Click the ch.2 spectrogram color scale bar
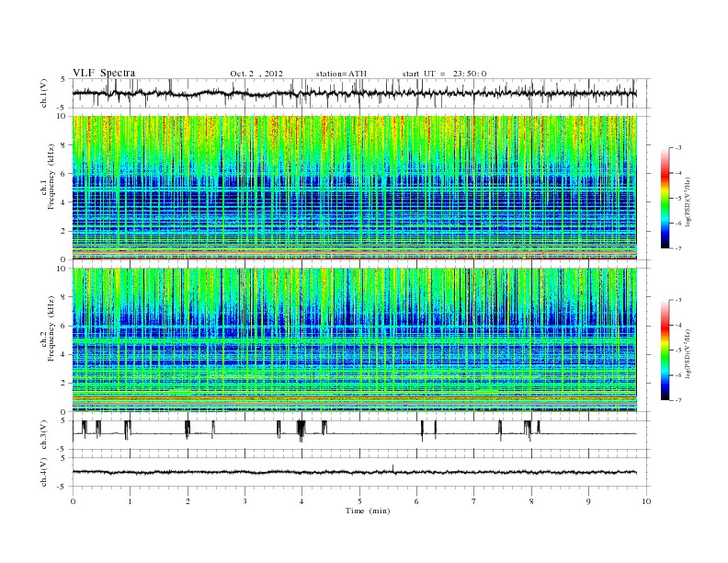This screenshot has width=728, height=563. (665, 350)
